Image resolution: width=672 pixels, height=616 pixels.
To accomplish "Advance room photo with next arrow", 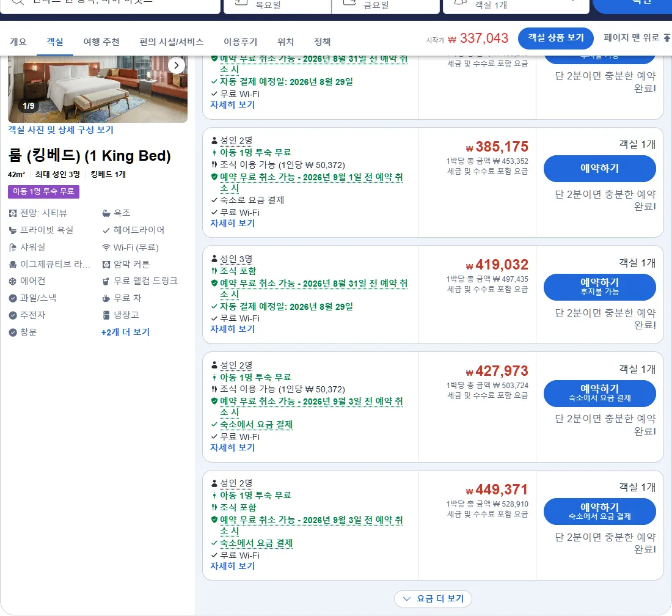I will coord(176,65).
